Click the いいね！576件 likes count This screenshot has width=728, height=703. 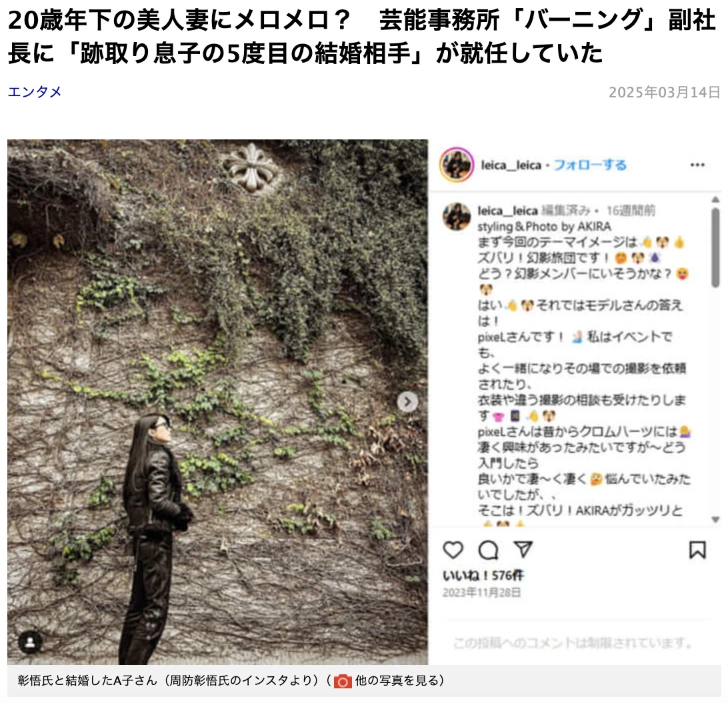coord(483,576)
